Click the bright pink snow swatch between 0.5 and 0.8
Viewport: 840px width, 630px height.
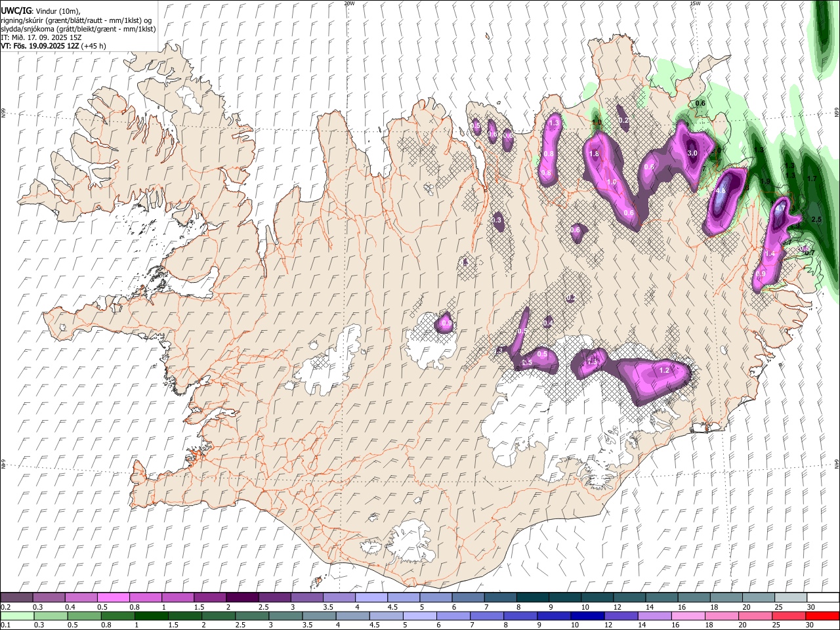point(113,597)
